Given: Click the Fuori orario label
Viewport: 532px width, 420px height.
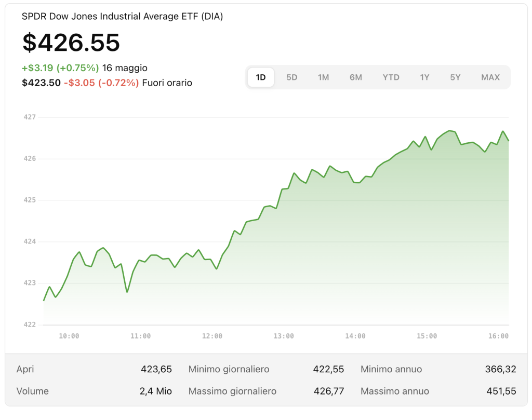Looking at the screenshot, I should point(167,83).
